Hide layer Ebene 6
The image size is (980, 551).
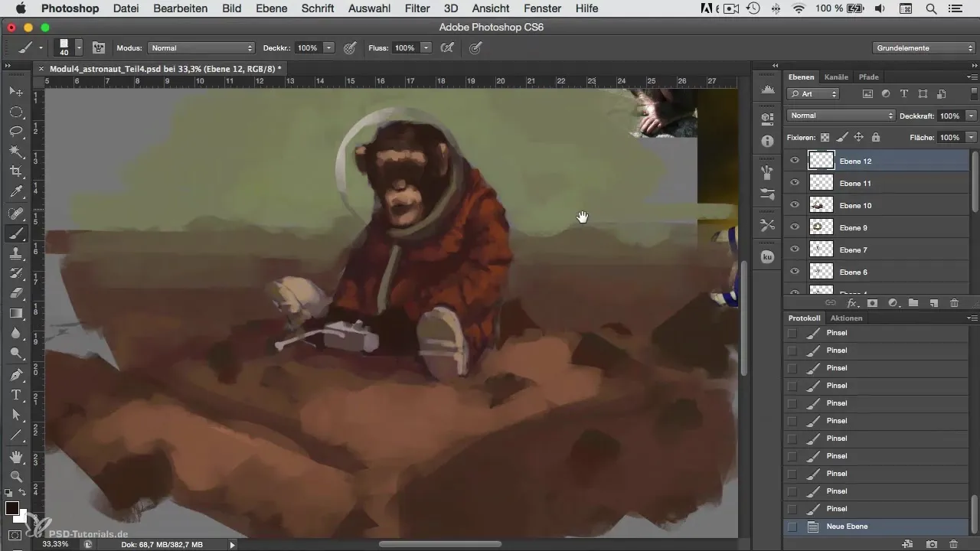coord(795,272)
